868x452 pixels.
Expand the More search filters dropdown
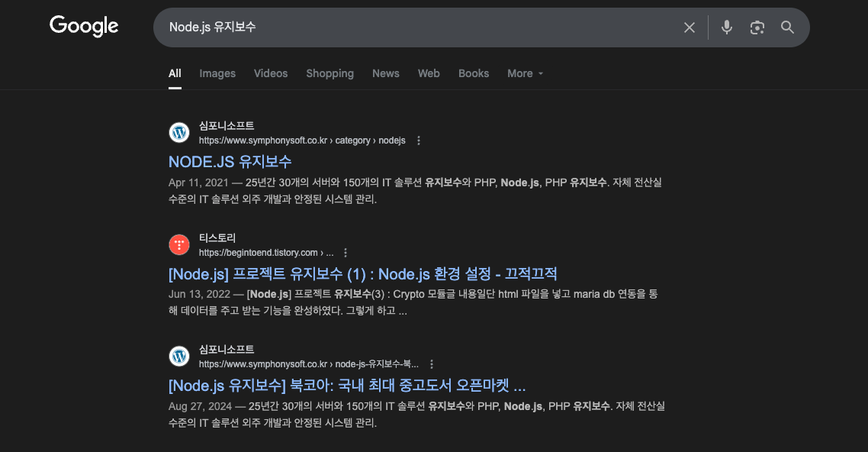[x=526, y=73]
